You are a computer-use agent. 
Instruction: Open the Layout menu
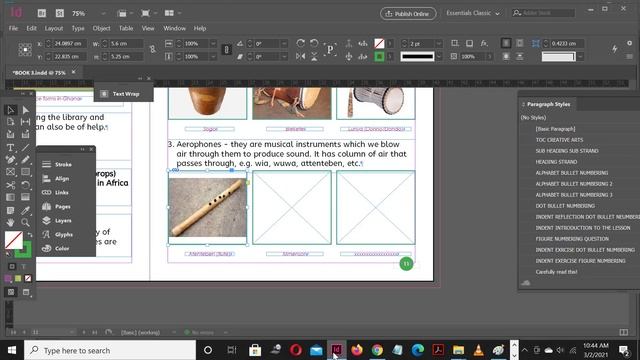tap(54, 28)
